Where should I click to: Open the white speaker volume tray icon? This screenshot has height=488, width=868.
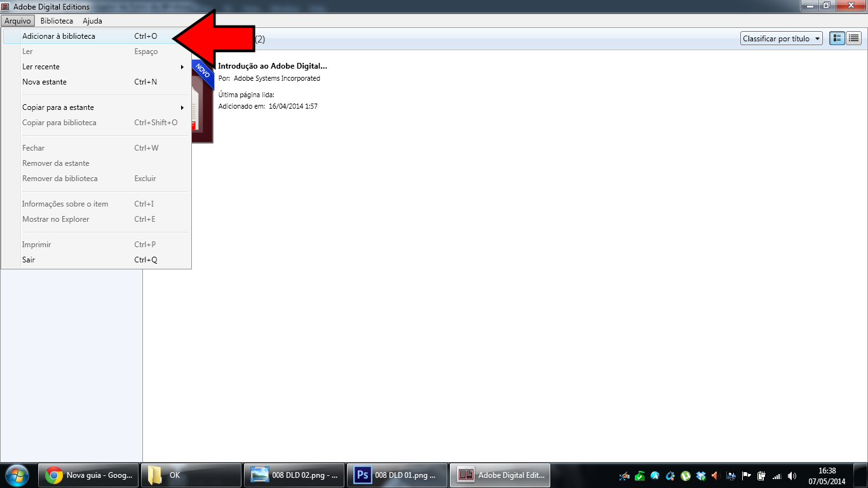(792, 475)
